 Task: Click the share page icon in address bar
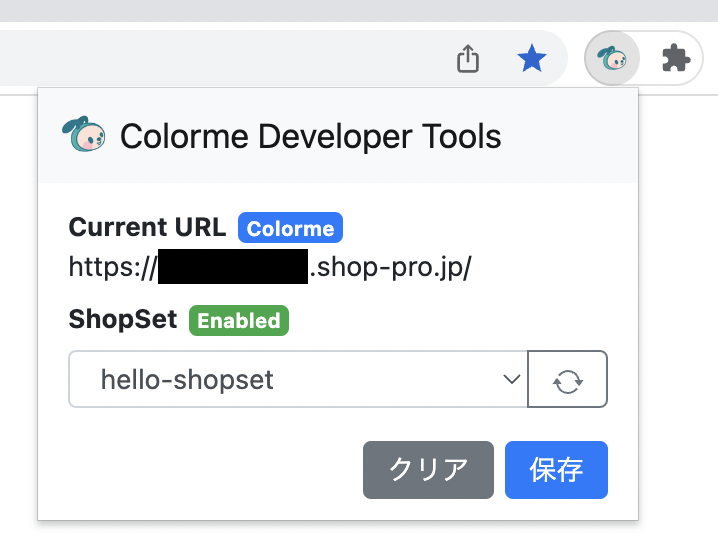click(x=468, y=59)
